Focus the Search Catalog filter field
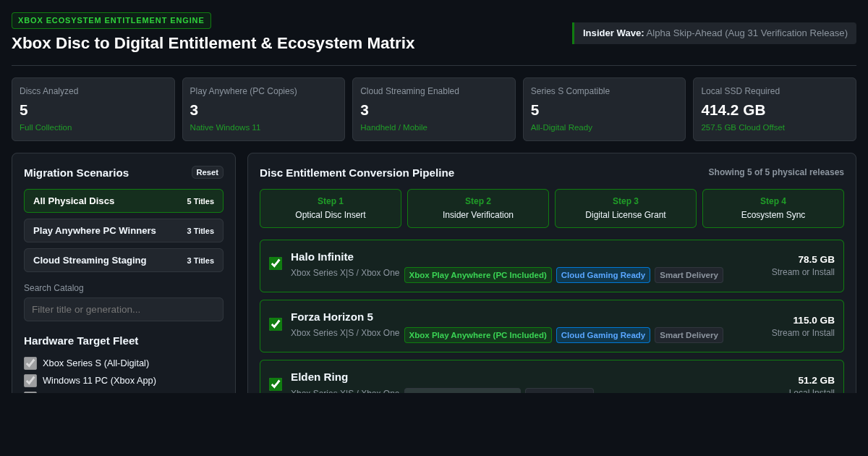This screenshot has height=456, width=868. 124,310
